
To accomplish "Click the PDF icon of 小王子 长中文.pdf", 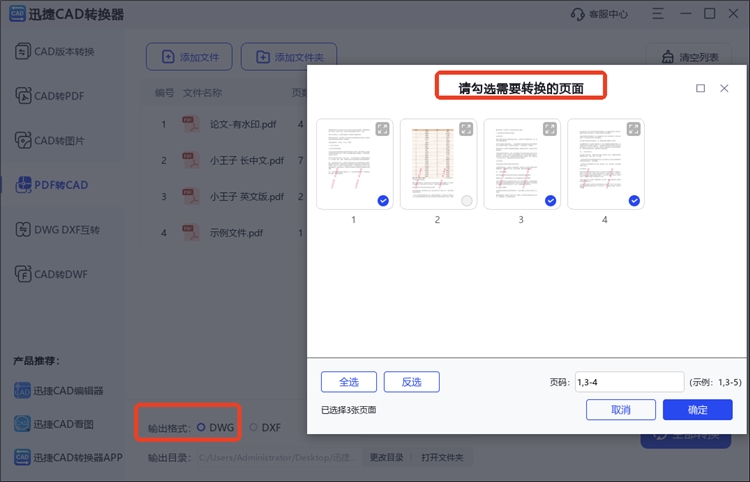I will [x=190, y=160].
